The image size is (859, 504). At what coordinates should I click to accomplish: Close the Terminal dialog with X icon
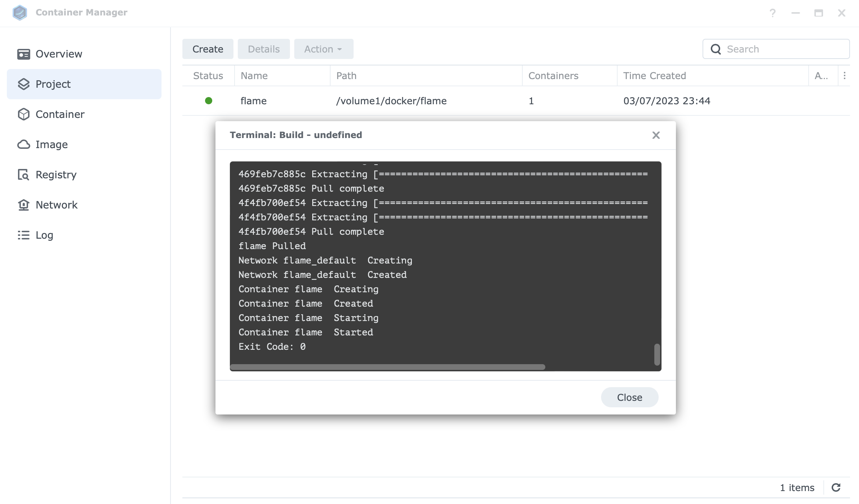656,135
